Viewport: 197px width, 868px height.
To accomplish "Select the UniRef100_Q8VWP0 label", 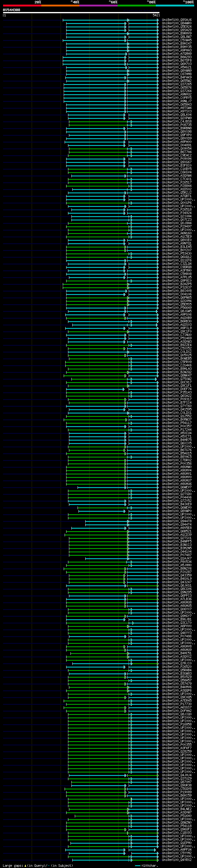I will [177, 511].
